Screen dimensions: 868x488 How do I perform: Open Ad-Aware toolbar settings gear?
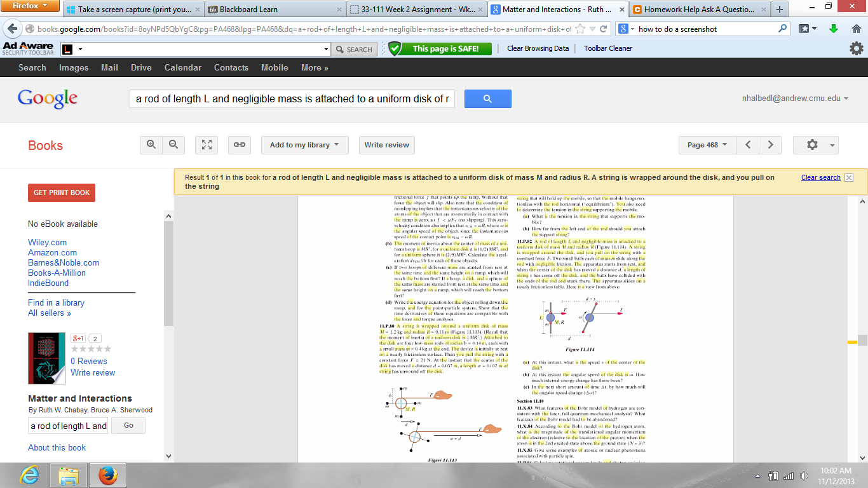coord(857,48)
